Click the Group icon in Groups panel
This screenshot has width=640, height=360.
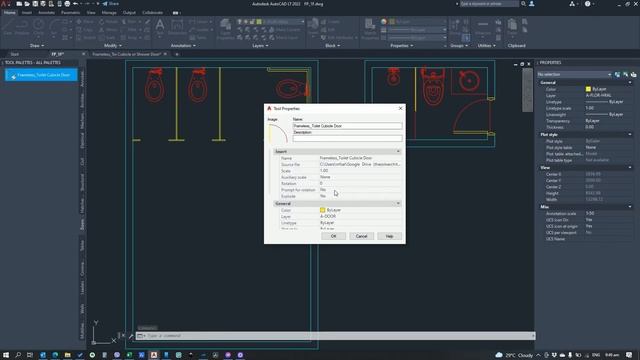(455, 27)
